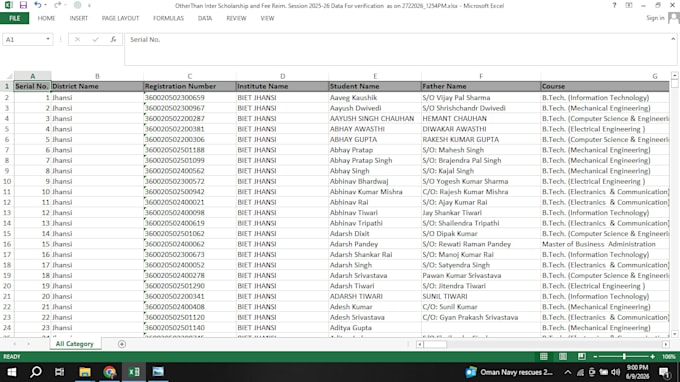Select cell HEMANT CHAUHAN
680x382 pixels.
click(481, 118)
